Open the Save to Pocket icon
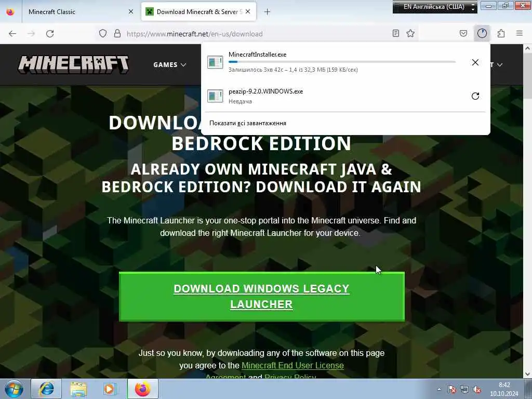 click(x=463, y=34)
